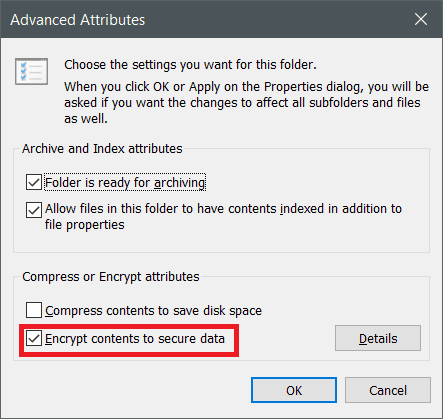
Task: Select the 'Compress or Encrypt attributes' group heading
Action: coord(111,277)
